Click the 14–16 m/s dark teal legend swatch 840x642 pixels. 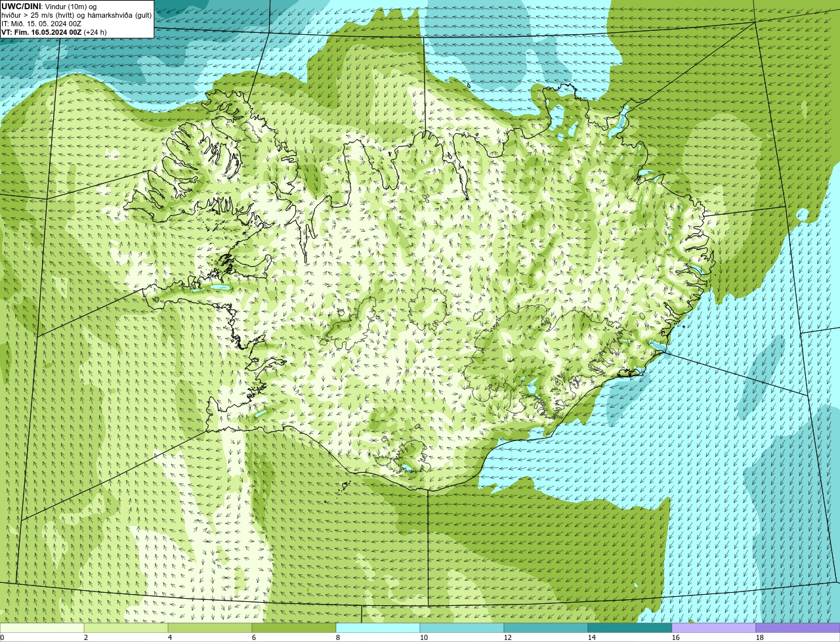tap(630, 628)
